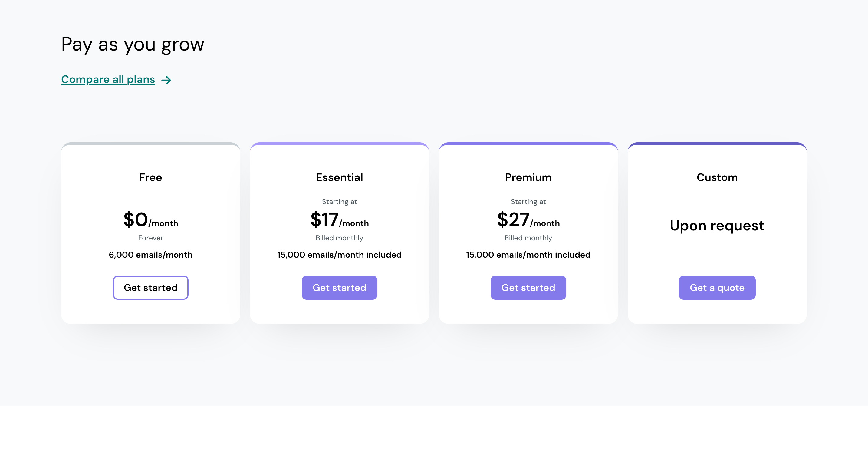
Task: Click Get started on the Essential plan
Action: [339, 287]
